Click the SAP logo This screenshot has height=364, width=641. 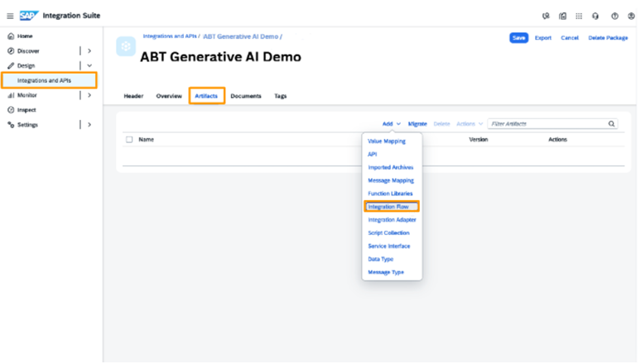[29, 16]
